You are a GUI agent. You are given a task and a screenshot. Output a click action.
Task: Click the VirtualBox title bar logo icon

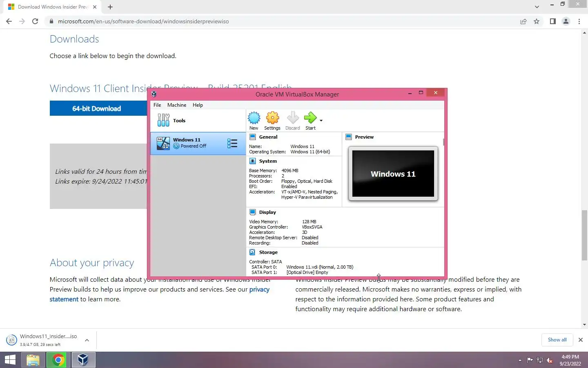[154, 94]
